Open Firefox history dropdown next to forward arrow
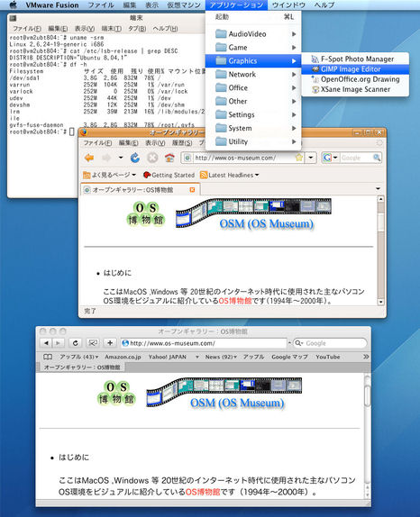 tap(121, 158)
